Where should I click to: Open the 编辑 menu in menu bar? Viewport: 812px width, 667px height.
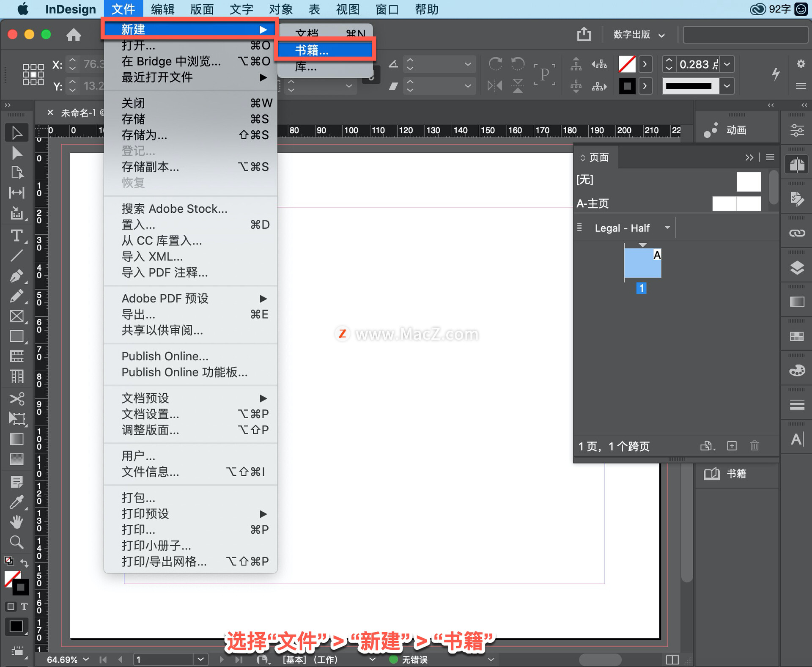click(x=162, y=9)
